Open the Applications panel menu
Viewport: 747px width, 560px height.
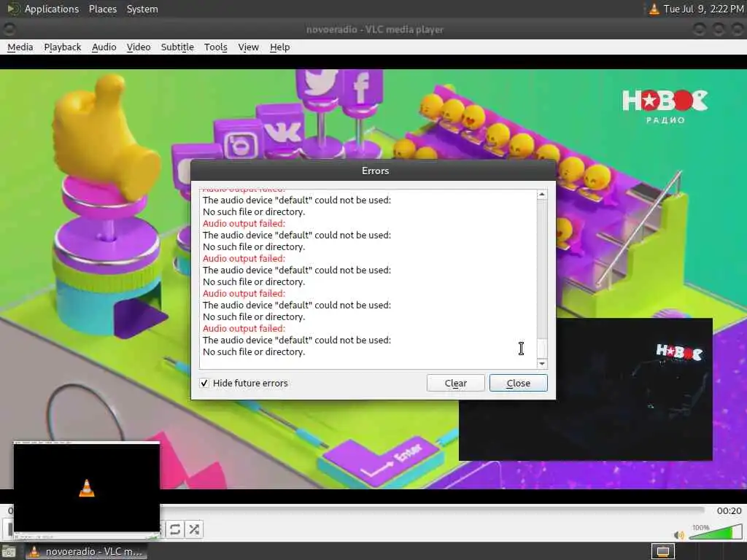52,9
